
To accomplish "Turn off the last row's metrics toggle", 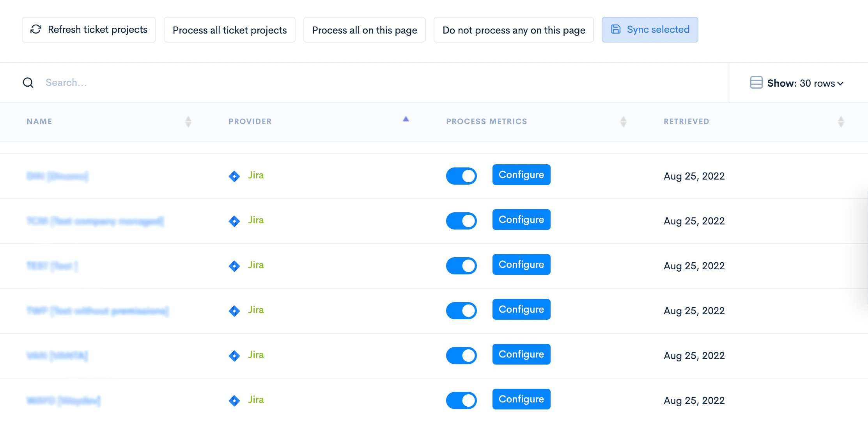I will [461, 400].
